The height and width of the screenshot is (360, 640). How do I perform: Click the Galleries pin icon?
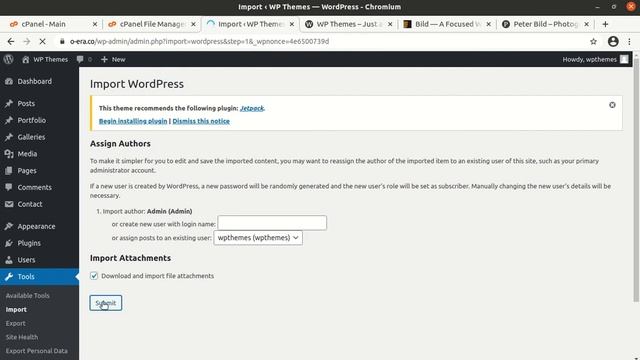9,137
